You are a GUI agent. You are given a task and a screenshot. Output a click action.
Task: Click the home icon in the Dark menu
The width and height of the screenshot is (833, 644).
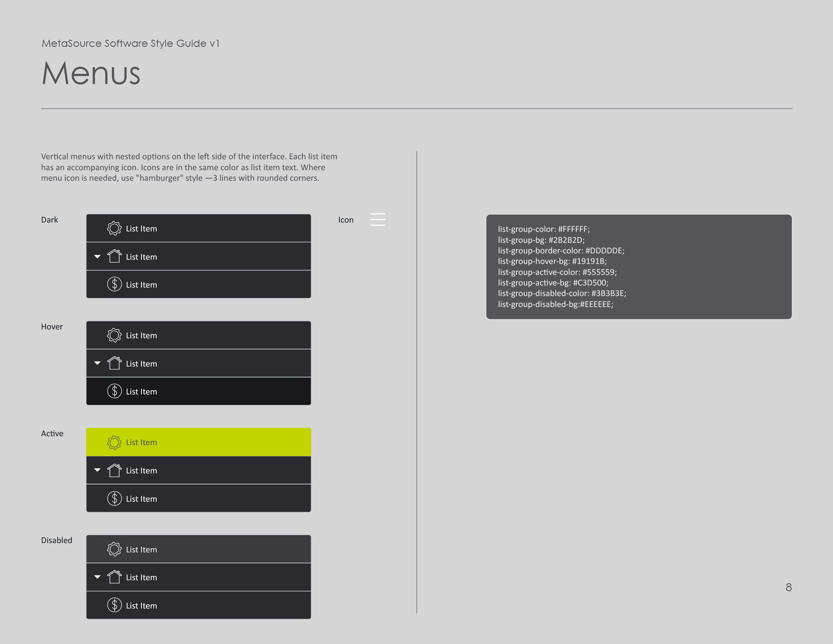(x=114, y=256)
